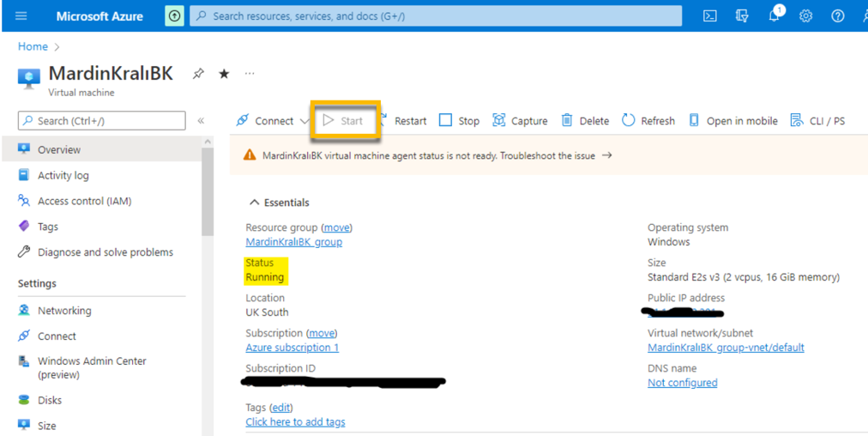This screenshot has height=436, width=868.
Task: Open CLI / PS option
Action: (817, 121)
